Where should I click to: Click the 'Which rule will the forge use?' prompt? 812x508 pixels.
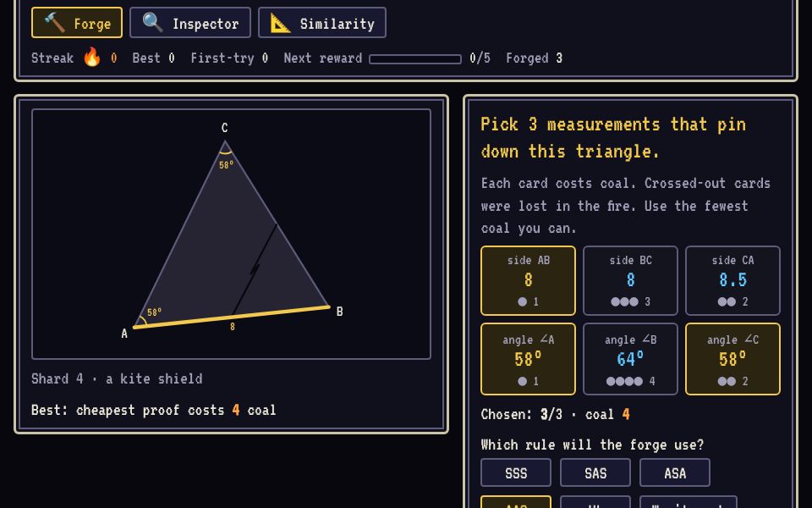(x=592, y=444)
